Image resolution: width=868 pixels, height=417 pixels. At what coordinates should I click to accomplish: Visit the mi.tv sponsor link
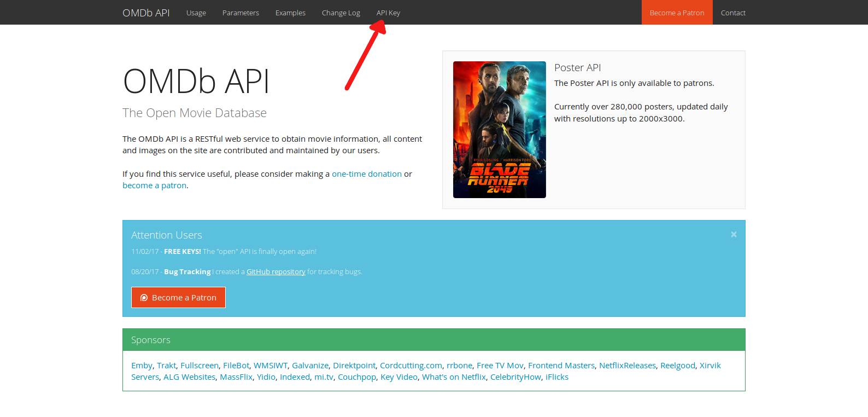tap(324, 377)
